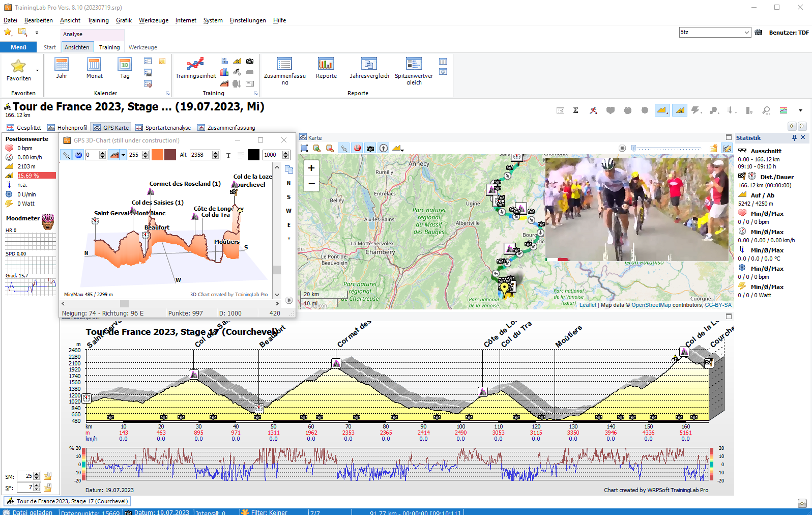Viewport: 812px width, 515px height.
Task: Toggle the red L lap markers on map
Action: pyautogui.click(x=358, y=148)
